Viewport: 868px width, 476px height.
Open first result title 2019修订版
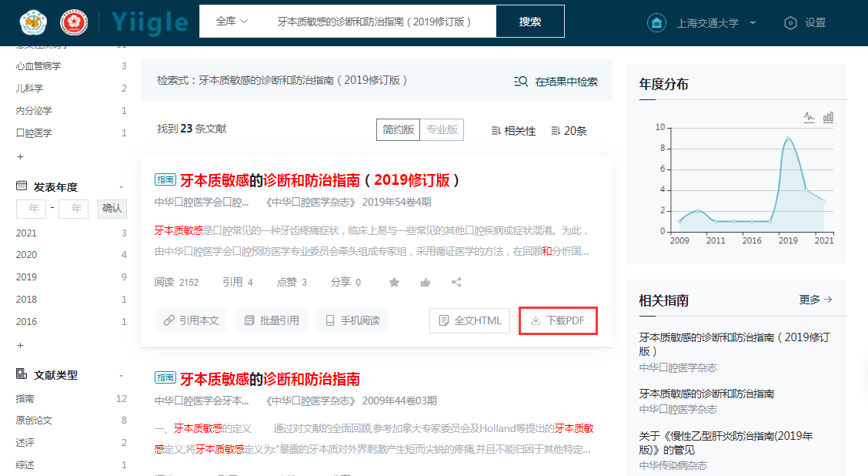coord(320,180)
